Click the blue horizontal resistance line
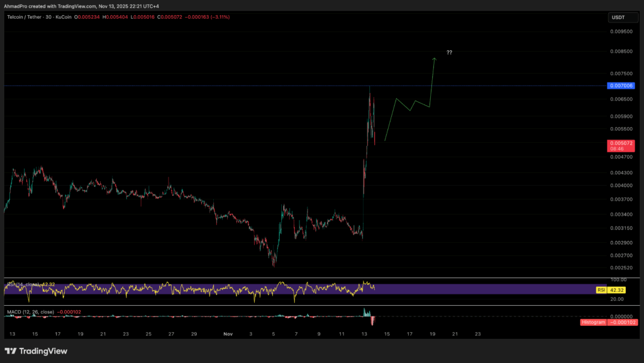 189,86
